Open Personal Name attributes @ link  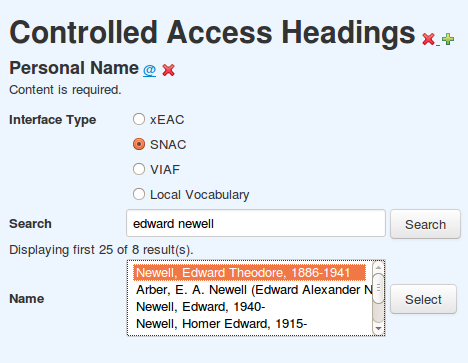(149, 69)
